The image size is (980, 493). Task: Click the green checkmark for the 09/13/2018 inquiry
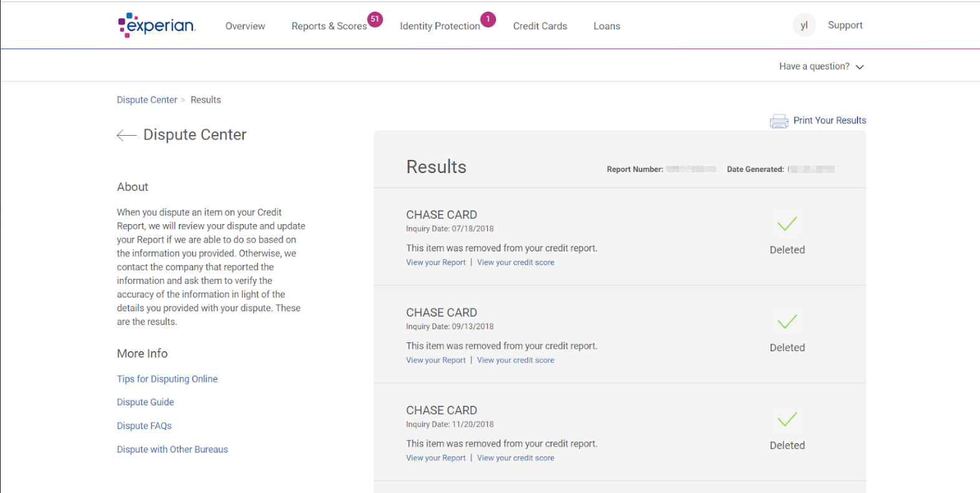[787, 321]
